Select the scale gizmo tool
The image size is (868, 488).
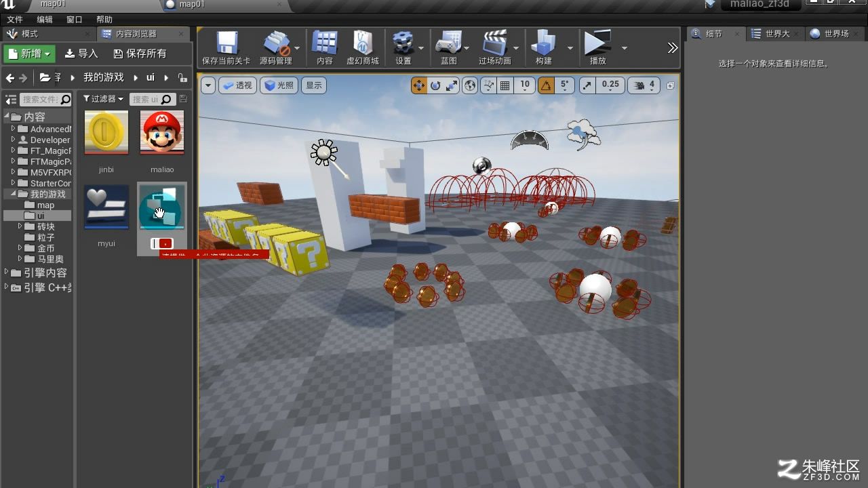pos(452,85)
